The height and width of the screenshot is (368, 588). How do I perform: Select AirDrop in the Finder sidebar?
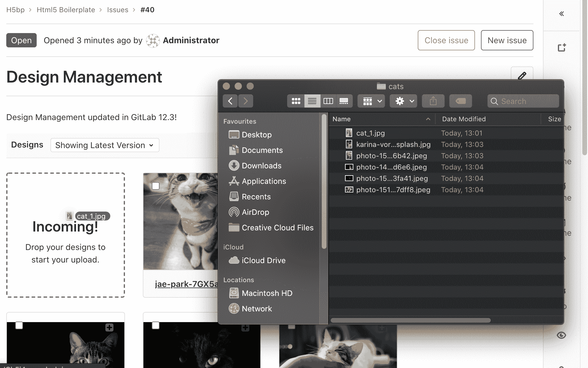[255, 212]
